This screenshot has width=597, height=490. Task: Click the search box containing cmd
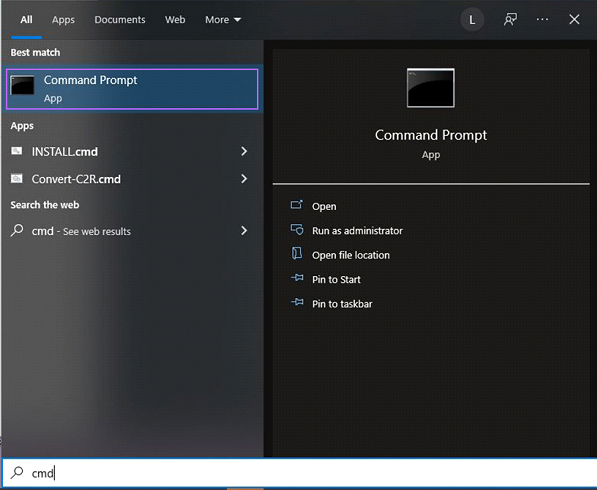(298, 472)
